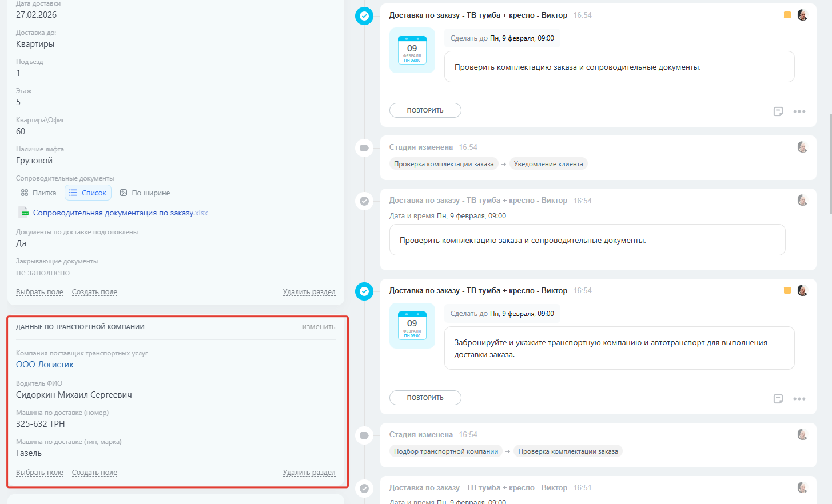Click the 'Подбор транспортной компании' stage chip
Screen dimensions: 832x504
tap(446, 451)
